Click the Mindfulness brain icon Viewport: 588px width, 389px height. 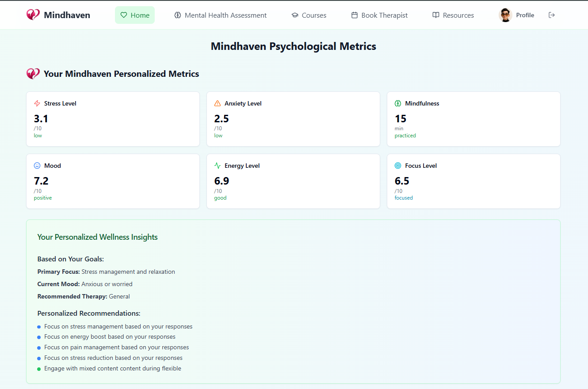coord(397,103)
